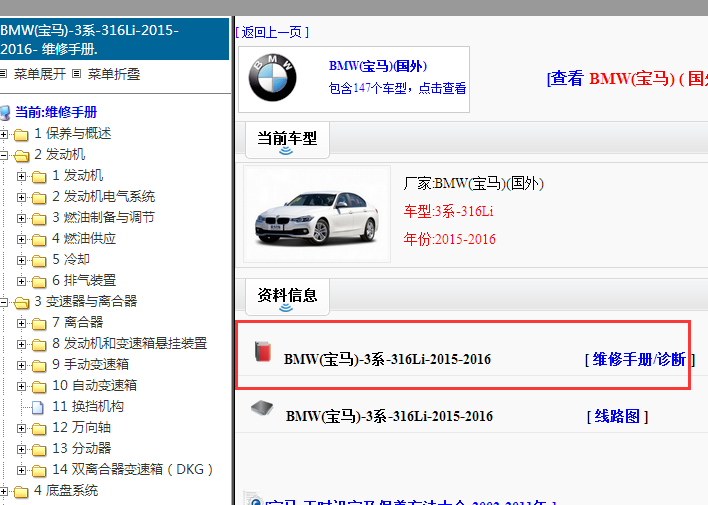708x505 pixels.
Task: Click the BMW logo image
Action: (x=272, y=78)
